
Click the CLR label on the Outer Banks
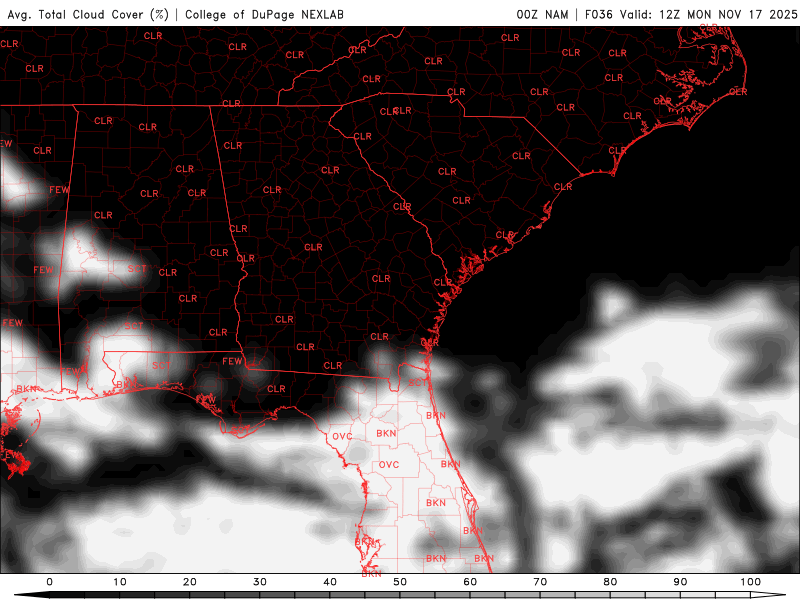coord(738,92)
